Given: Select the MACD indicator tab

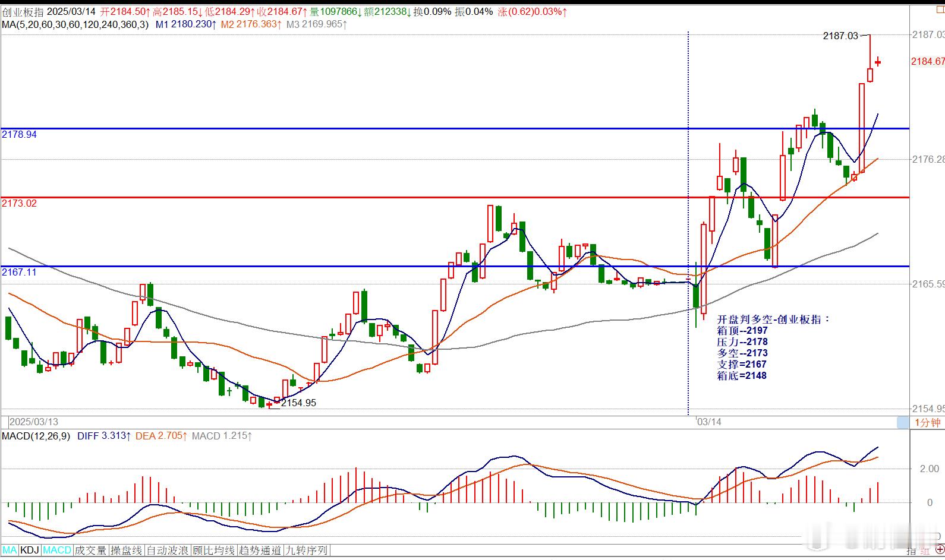Looking at the screenshot, I should pyautogui.click(x=57, y=550).
